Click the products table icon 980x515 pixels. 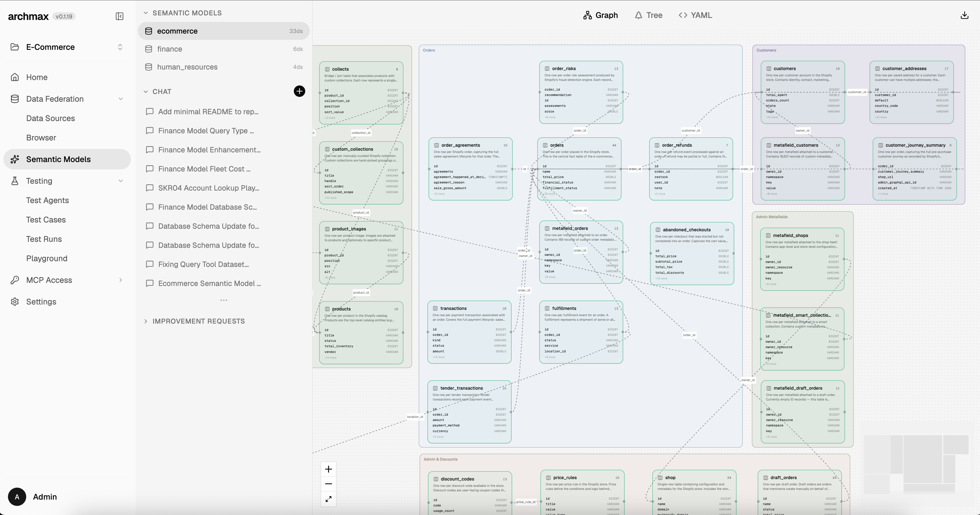coord(327,309)
